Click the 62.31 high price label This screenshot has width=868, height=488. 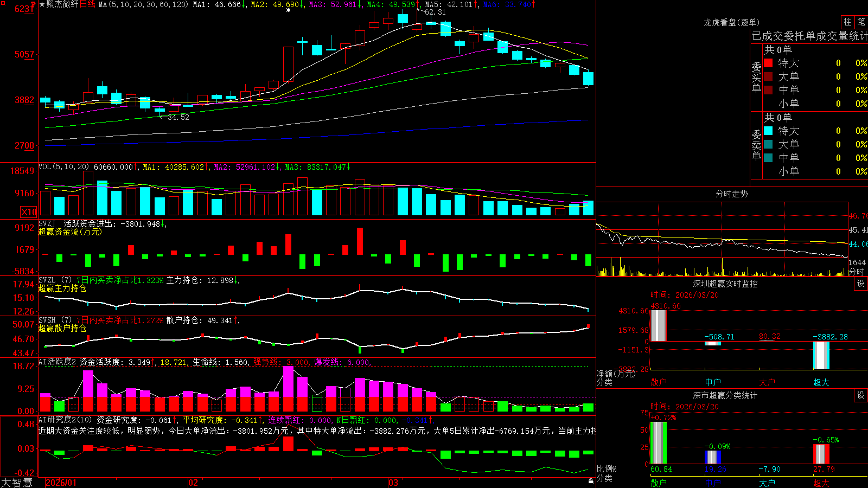coord(435,12)
